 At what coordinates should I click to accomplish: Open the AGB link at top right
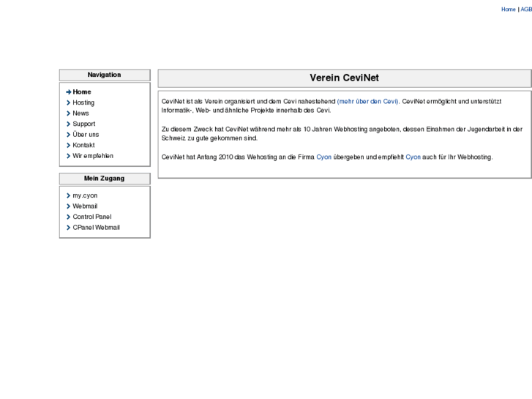pyautogui.click(x=526, y=10)
